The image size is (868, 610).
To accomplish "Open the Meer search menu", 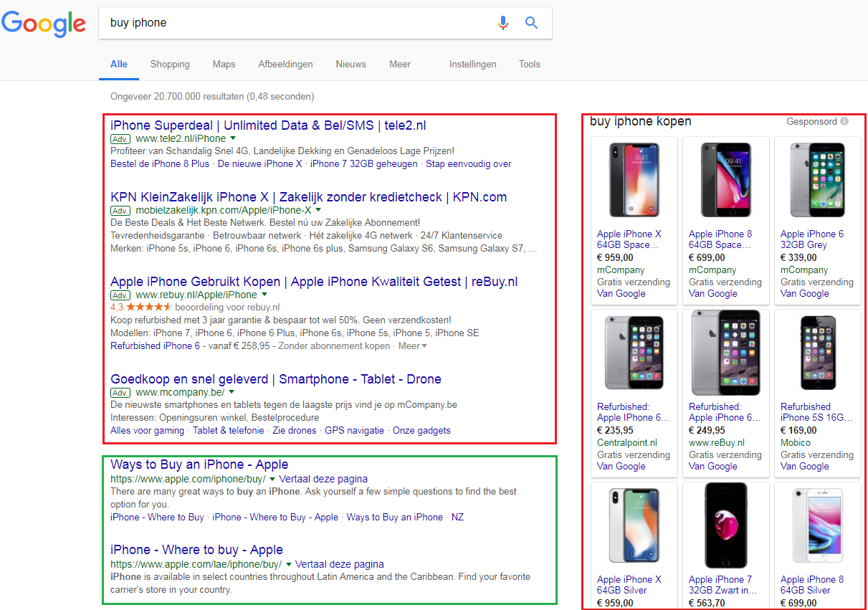I will (400, 65).
